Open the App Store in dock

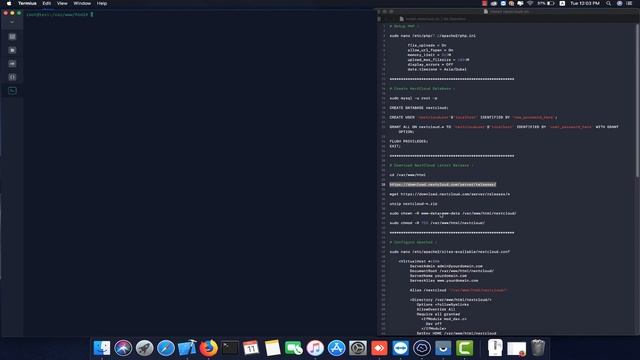[336, 348]
